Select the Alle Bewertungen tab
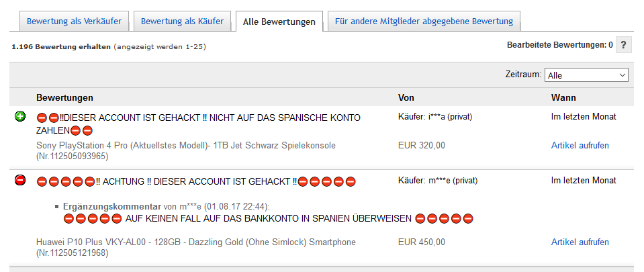Screen dimensions: 644x272 (279, 21)
